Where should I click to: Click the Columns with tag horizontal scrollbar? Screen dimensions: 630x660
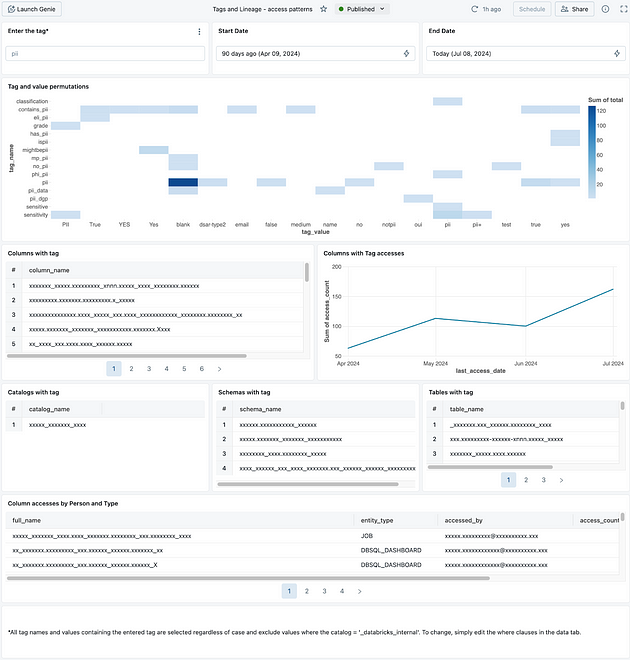point(127,356)
